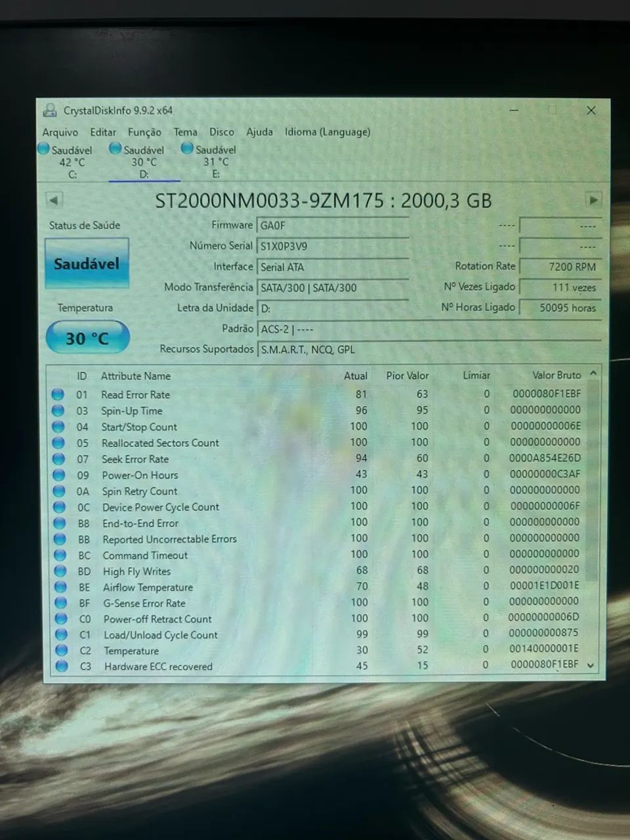Screen dimensions: 630x840
Task: Click status orb for Device Power Cycle Count
Action: 60,507
